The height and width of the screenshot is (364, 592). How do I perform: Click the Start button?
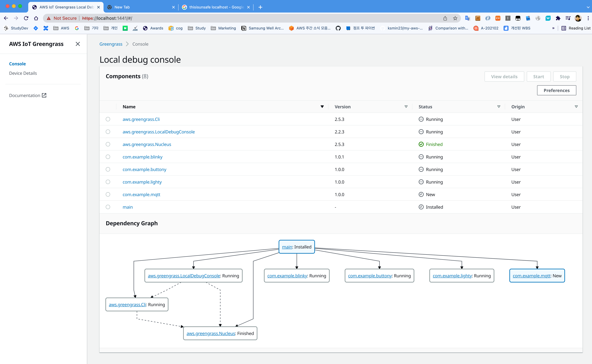(539, 76)
